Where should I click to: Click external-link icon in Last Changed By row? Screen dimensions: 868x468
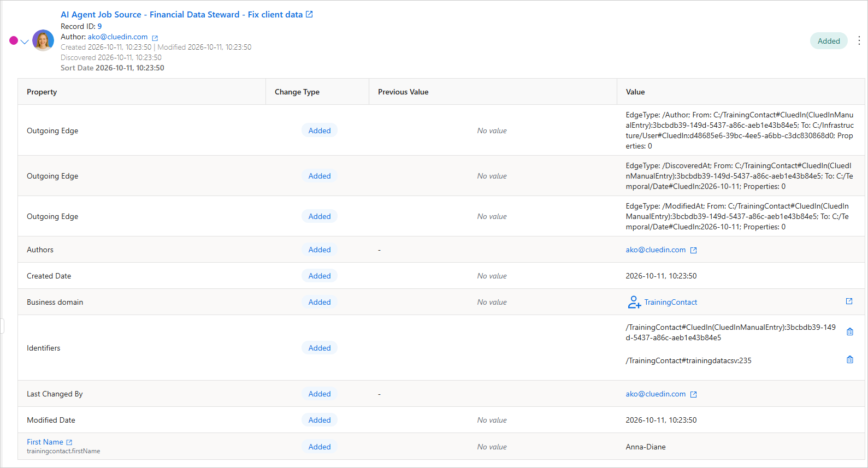pos(694,394)
